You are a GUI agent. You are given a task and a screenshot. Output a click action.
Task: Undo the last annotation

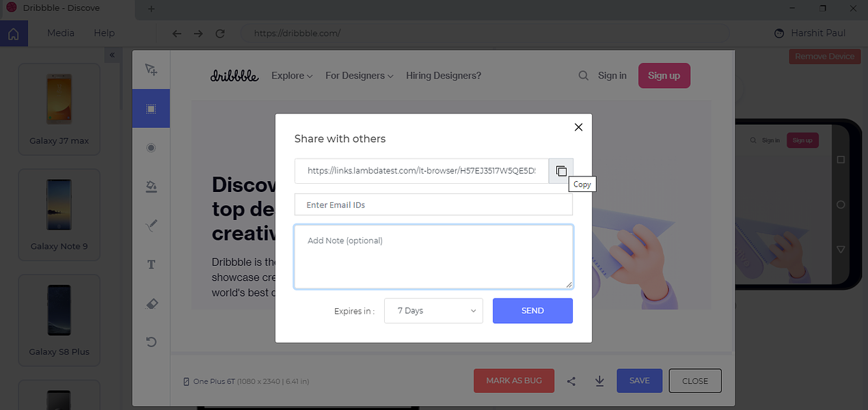click(x=152, y=342)
